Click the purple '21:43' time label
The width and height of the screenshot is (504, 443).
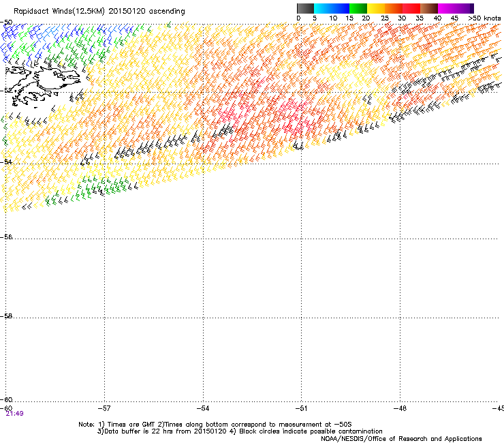(x=14, y=414)
